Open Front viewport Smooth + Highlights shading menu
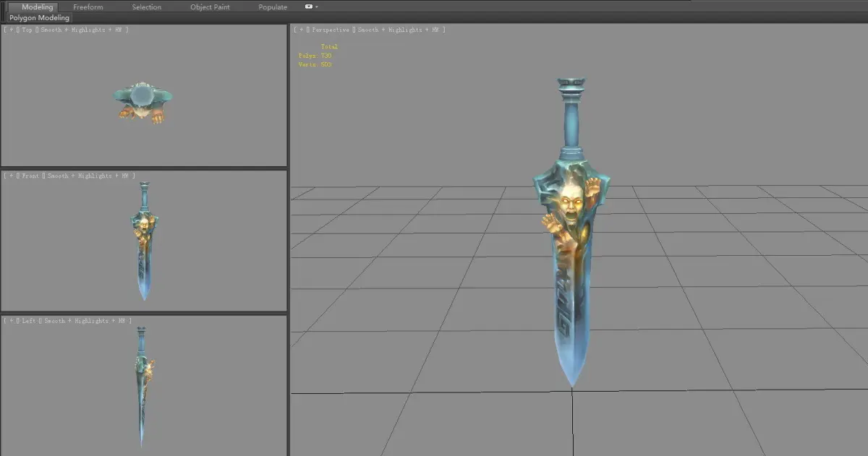Screen dimensions: 868x456 pyautogui.click(x=89, y=176)
